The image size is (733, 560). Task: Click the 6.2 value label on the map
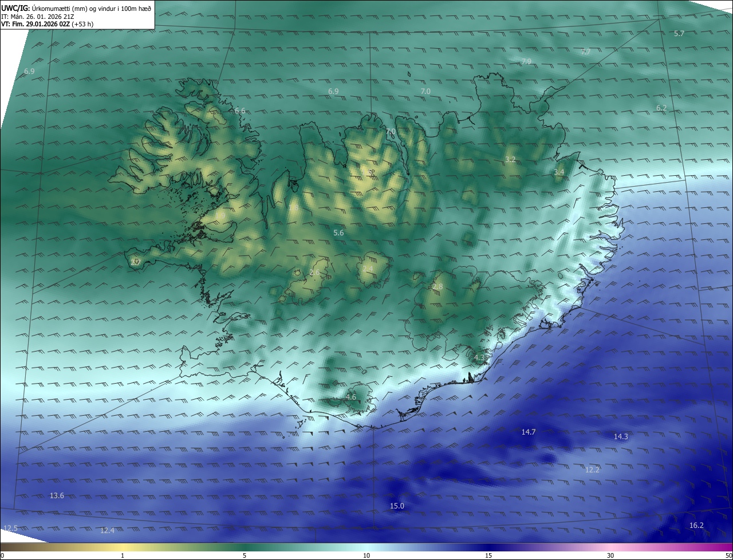click(661, 108)
